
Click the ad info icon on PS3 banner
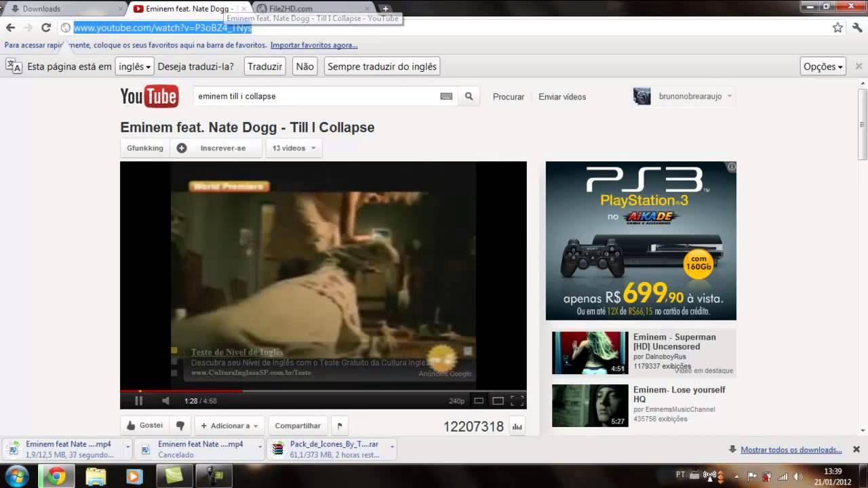(731, 167)
